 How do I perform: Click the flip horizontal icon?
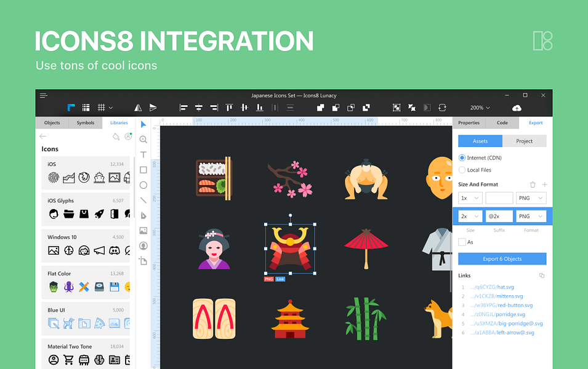[137, 108]
